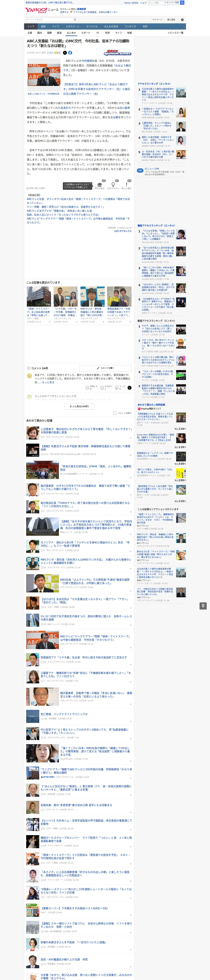Select the ランキング tab
The width and height of the screenshot is (210, 980).
click(130, 27)
